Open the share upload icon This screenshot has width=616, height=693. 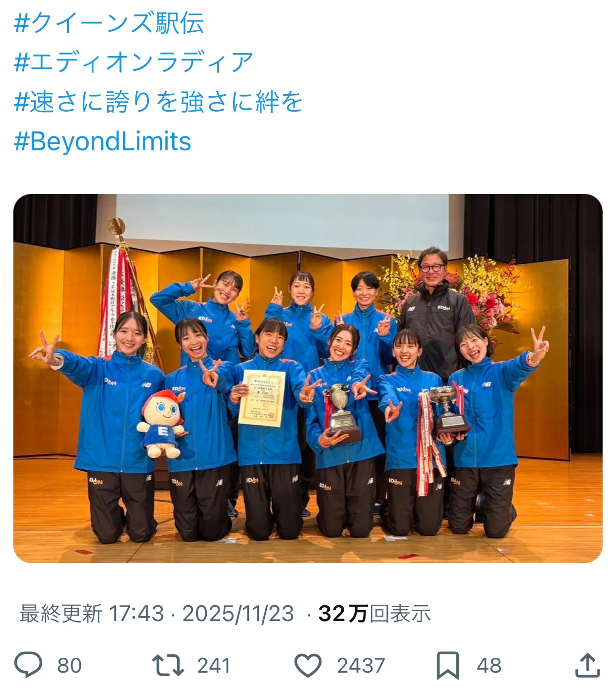point(587,665)
